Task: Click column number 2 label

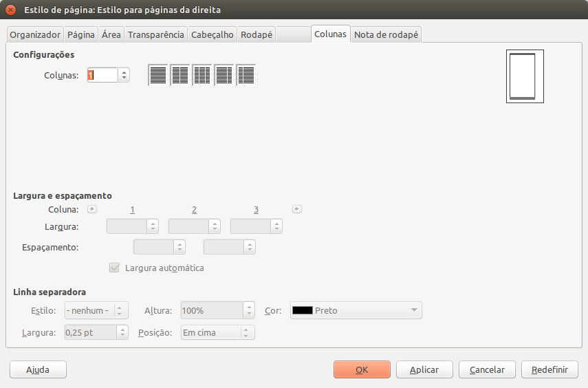Action: pyautogui.click(x=194, y=210)
